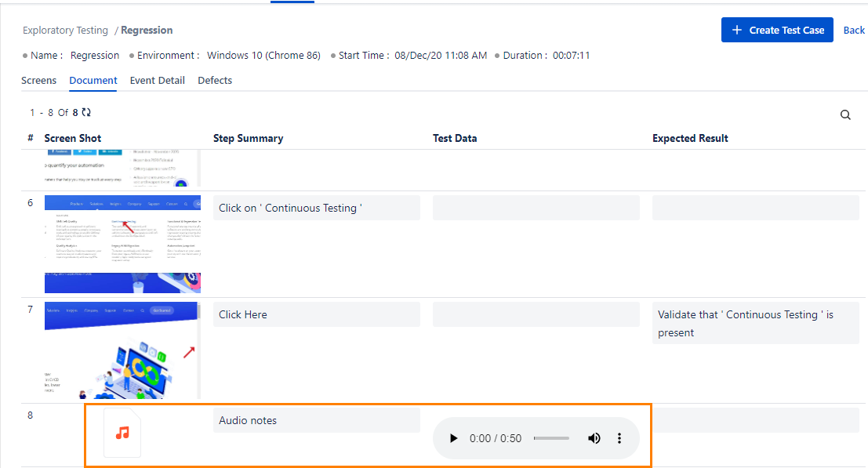The height and width of the screenshot is (468, 868).
Task: Play the Audio notes recording
Action: click(x=453, y=437)
